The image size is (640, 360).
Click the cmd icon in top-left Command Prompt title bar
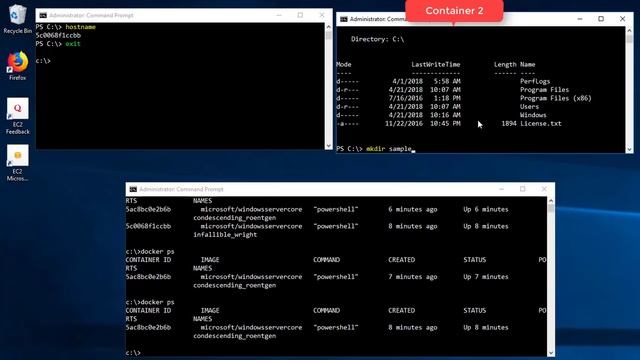coord(43,16)
